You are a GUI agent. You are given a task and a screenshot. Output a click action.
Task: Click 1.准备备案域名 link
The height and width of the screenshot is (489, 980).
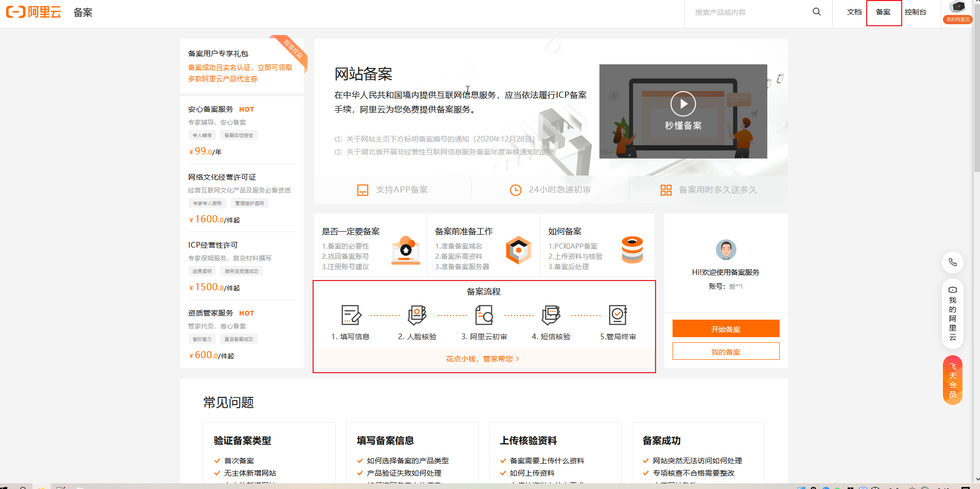pyautogui.click(x=459, y=246)
